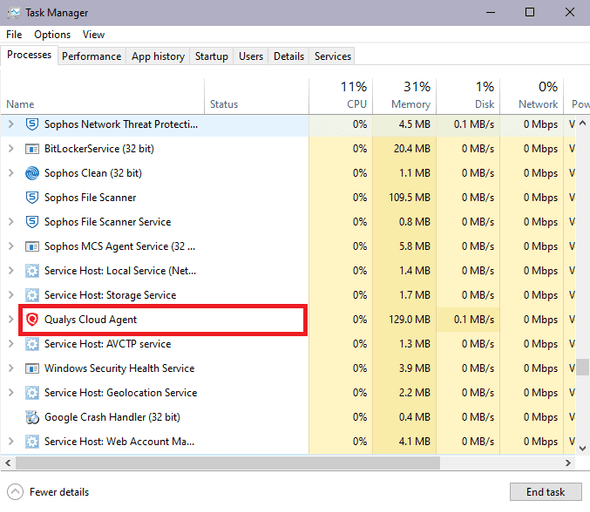Viewport: 590px width, 512px height.
Task: Sort processes by the Name column
Action: 102,96
